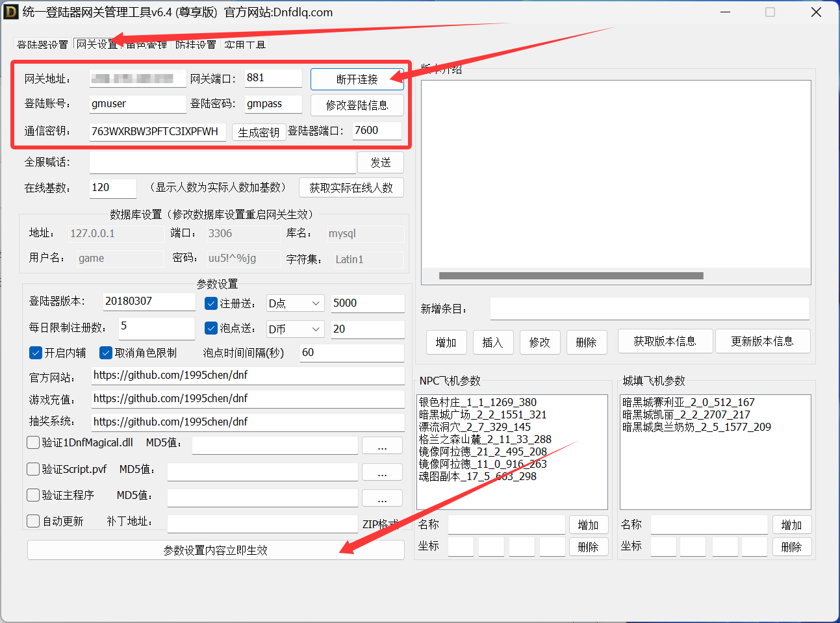This screenshot has height=623, width=840.
Task: Click the application logo icon in the title bar
Action: 10,12
